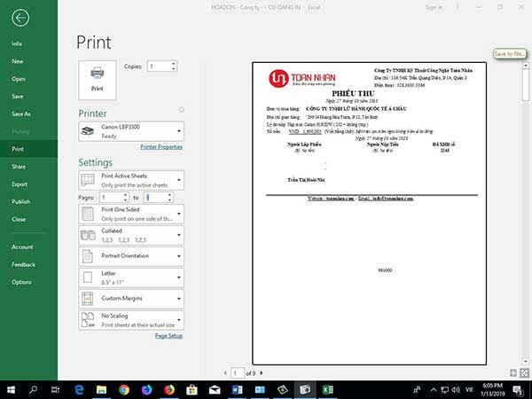
Task: Click the VIE language indicator
Action: coord(469,390)
